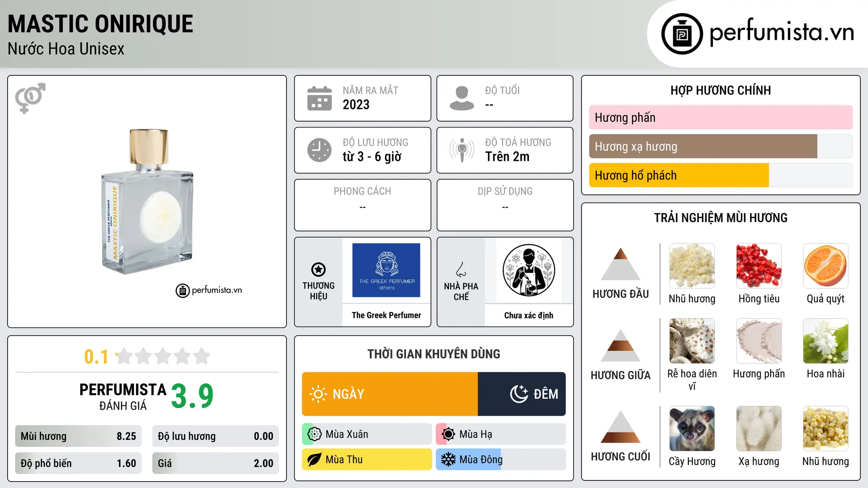The height and width of the screenshot is (488, 868).
Task: Click the Mùi hương score row
Action: (78, 436)
